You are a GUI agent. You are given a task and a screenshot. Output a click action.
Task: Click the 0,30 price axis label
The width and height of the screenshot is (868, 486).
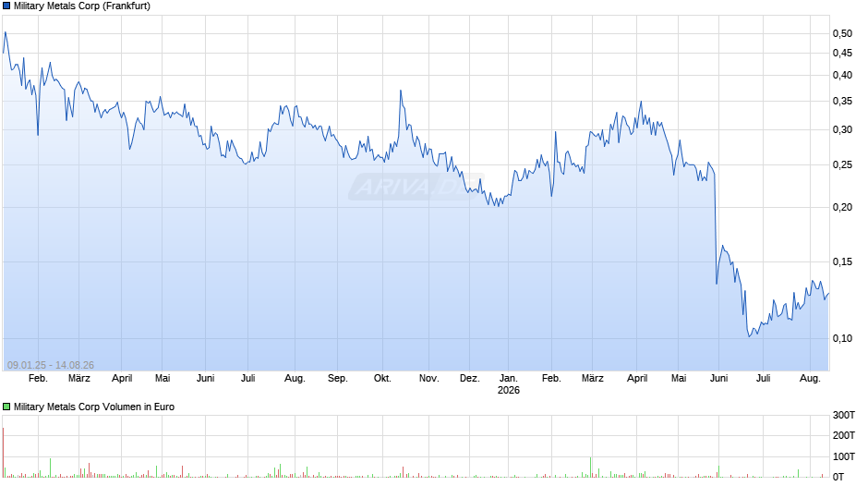[842, 129]
